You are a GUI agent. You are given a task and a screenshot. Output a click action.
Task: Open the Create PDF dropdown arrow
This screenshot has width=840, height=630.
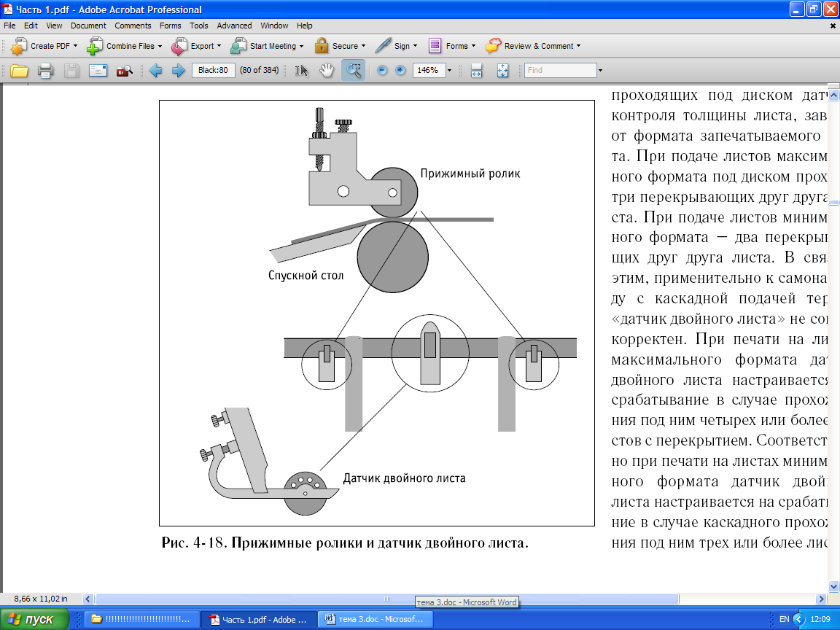point(75,46)
